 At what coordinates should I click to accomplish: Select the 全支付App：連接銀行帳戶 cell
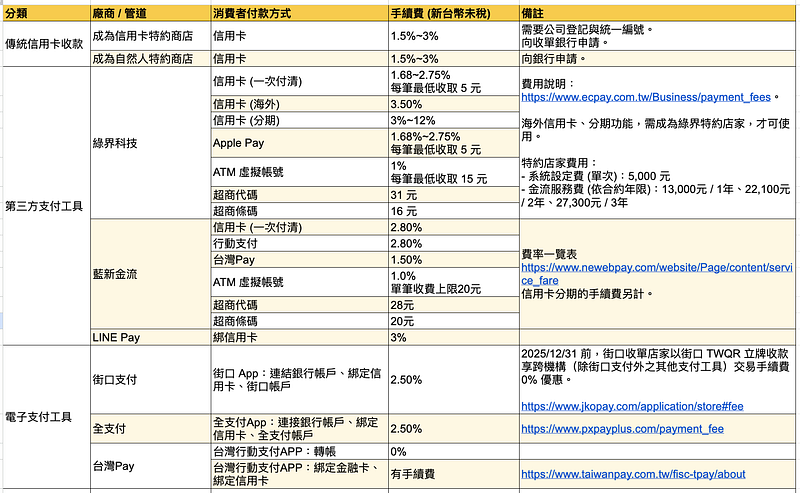299,429
